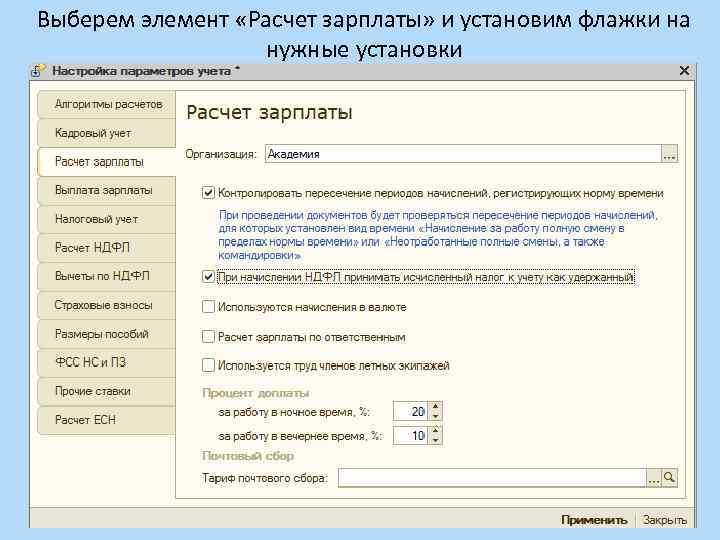
Task: Click magnifier icon next to postal tariff
Action: click(669, 478)
